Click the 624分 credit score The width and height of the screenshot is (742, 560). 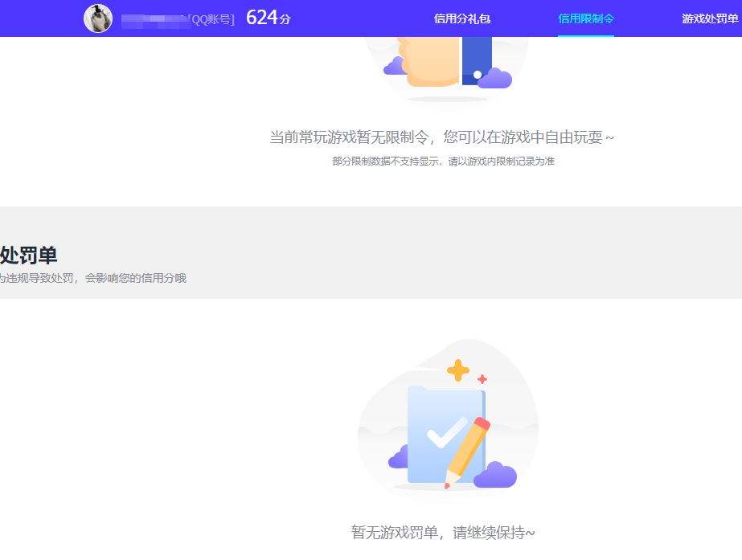(x=268, y=18)
